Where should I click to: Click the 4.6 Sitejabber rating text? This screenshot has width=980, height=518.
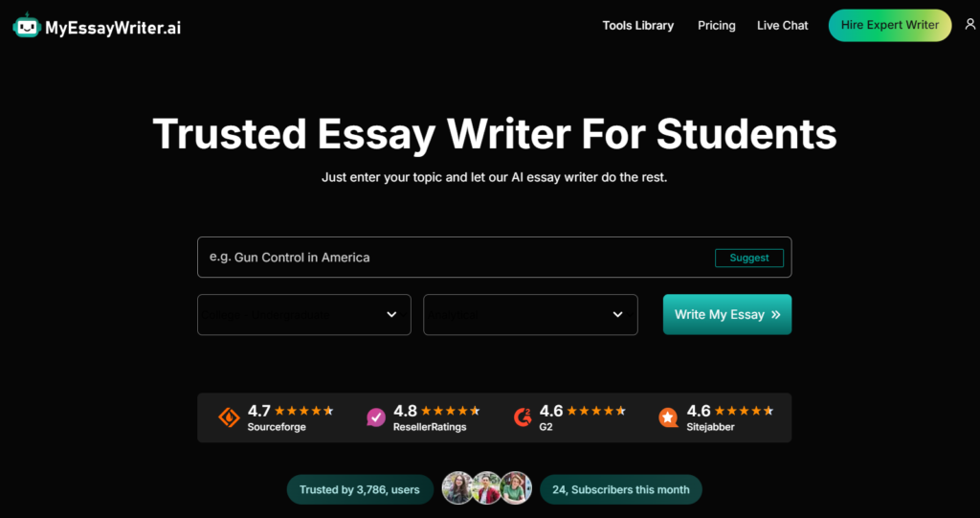click(699, 411)
